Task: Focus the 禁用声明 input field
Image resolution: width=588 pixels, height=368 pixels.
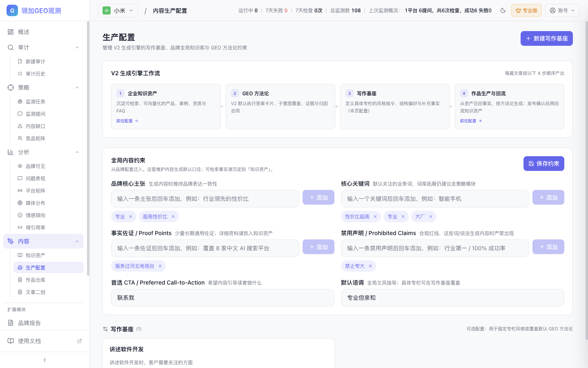Action: click(435, 248)
